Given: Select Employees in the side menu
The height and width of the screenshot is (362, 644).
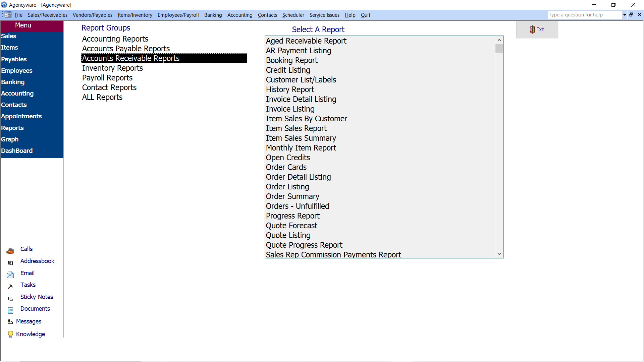Looking at the screenshot, I should (x=17, y=71).
